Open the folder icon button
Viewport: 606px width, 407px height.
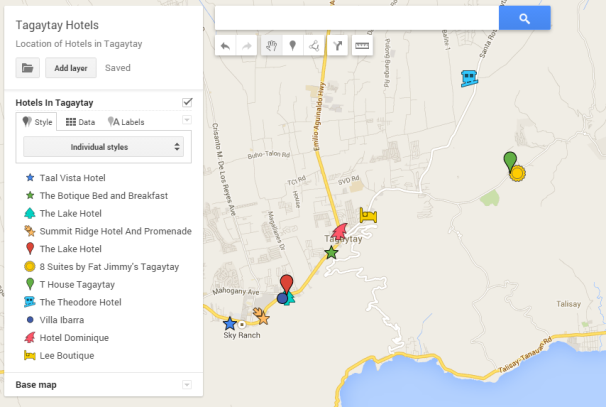[x=27, y=68]
